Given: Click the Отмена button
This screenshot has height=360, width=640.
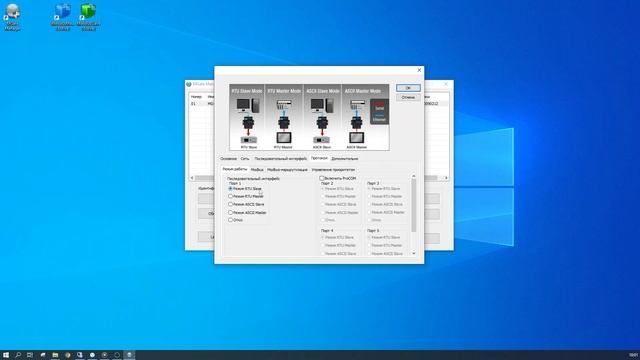Looking at the screenshot, I should (x=408, y=98).
